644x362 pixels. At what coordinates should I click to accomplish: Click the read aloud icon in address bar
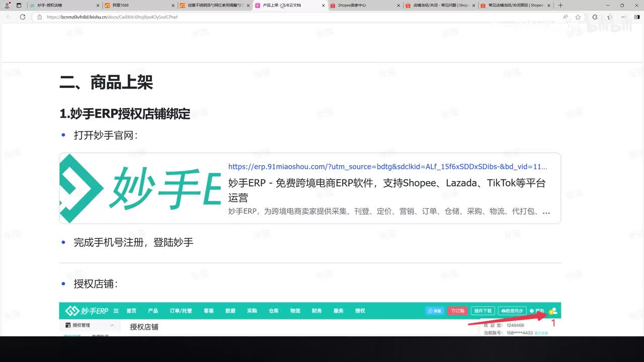[x=566, y=17]
